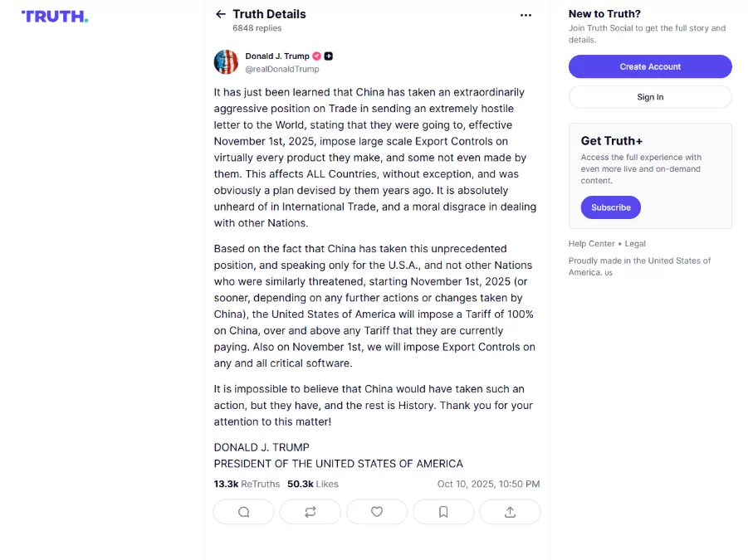Like the post with heart icon
Screen dimensions: 748x560
(x=377, y=512)
